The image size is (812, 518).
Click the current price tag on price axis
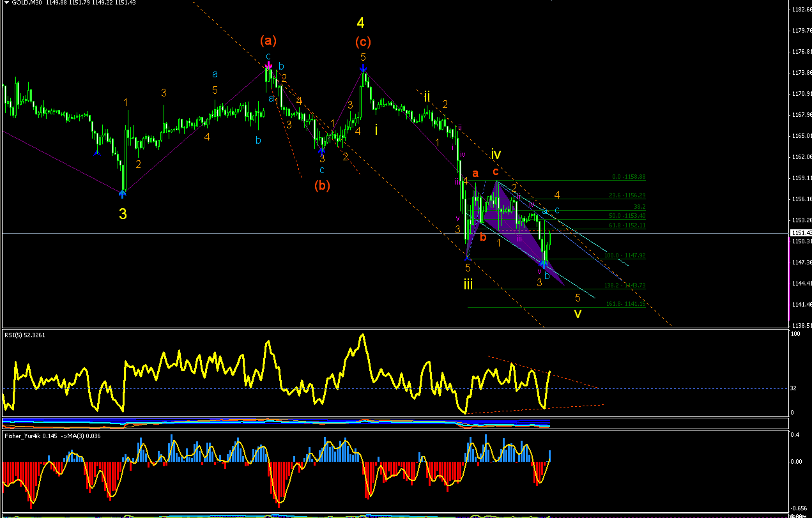pyautogui.click(x=800, y=233)
